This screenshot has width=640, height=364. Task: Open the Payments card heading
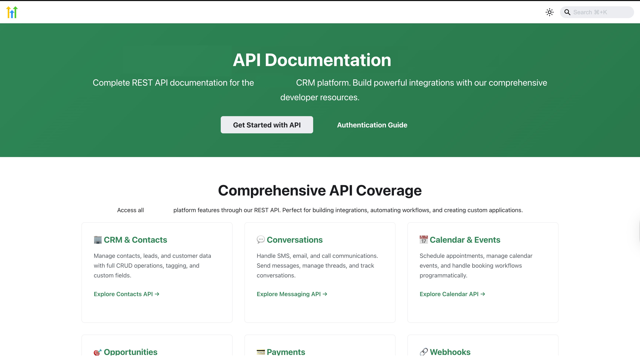pos(286,352)
